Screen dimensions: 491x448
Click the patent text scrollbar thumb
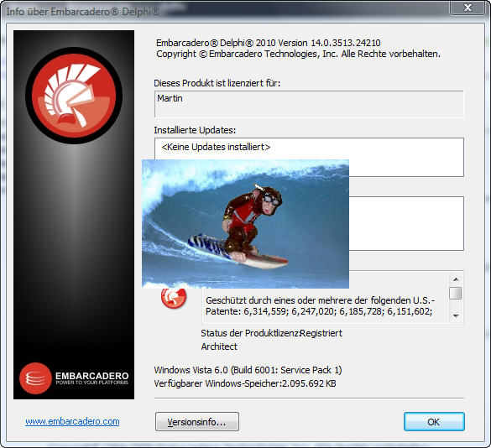[456, 294]
